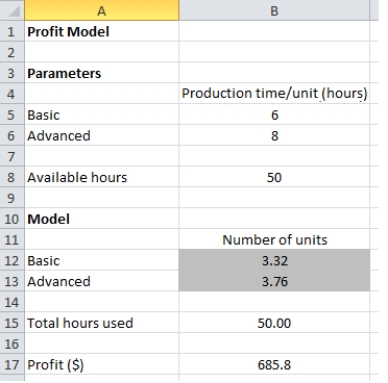Viewport: 388px width, 383px height.
Task: Select row 9 header
Action: click(12, 198)
